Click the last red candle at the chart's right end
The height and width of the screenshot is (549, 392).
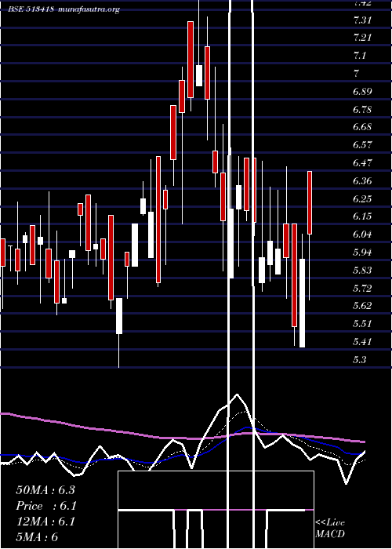tap(310, 202)
